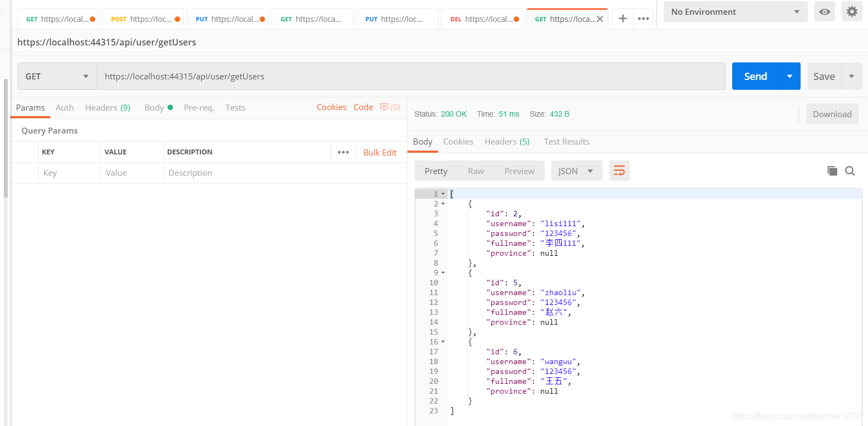Open request Tests tab
Screen dimensions: 868x426
pyautogui.click(x=235, y=108)
